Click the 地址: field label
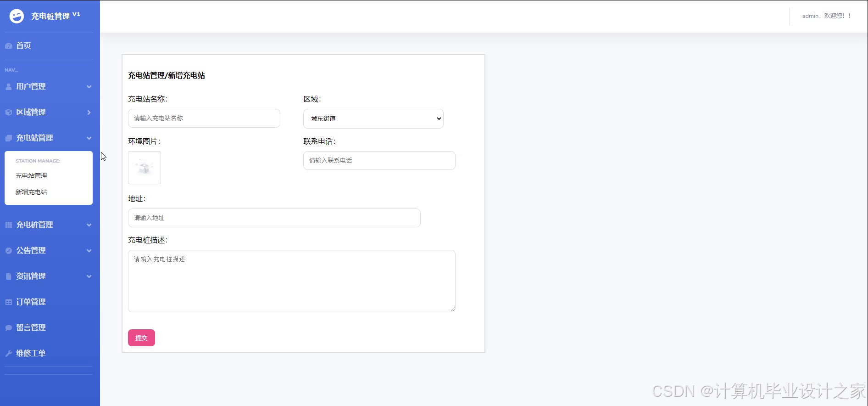The width and height of the screenshot is (868, 406). coord(137,198)
